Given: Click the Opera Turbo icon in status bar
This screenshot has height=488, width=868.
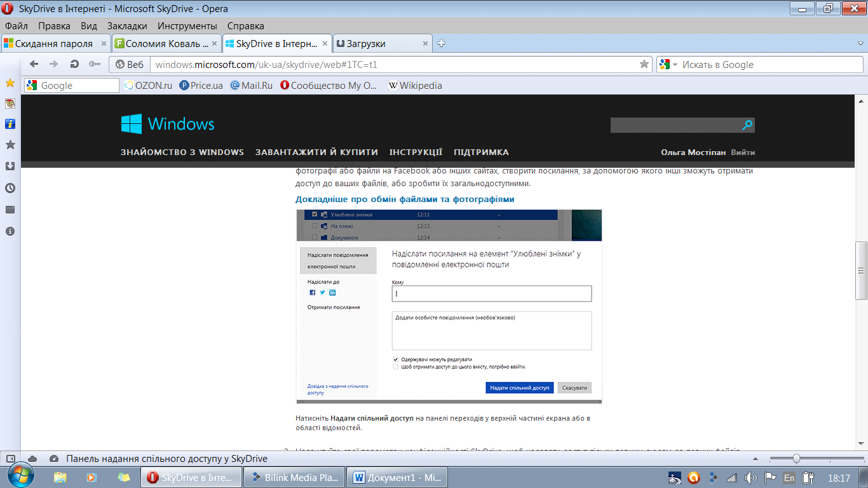Looking at the screenshot, I should click(x=54, y=459).
